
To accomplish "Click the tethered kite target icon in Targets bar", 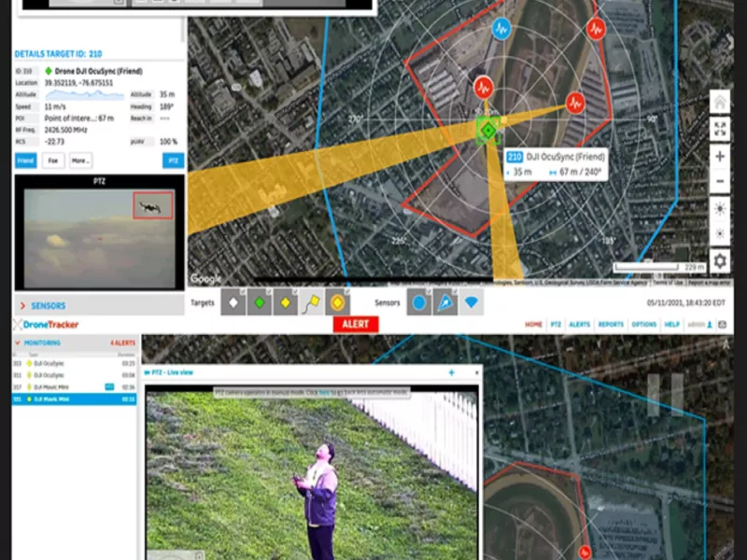I will click(x=309, y=302).
